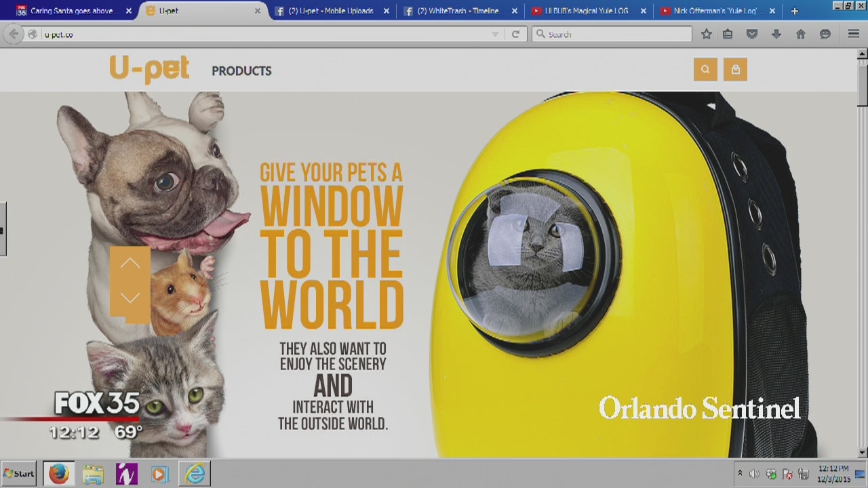
Task: Open the Firefox hamburger menu
Action: pos(854,34)
